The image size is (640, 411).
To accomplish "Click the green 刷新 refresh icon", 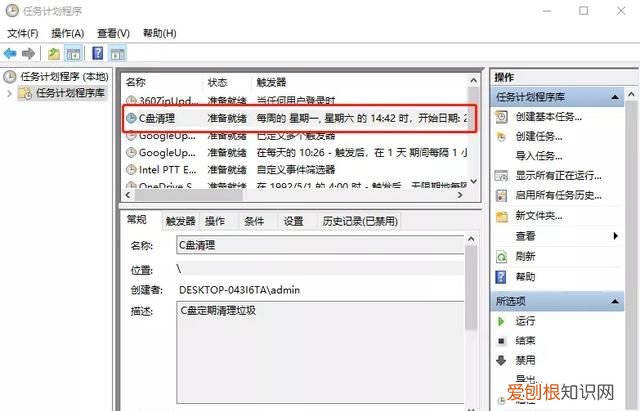I will point(501,257).
